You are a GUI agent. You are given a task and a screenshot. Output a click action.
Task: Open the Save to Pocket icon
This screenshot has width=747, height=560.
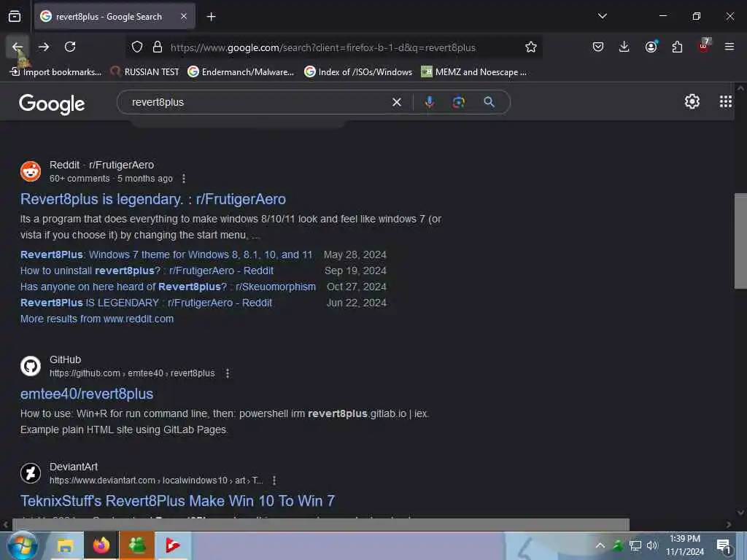click(x=598, y=47)
